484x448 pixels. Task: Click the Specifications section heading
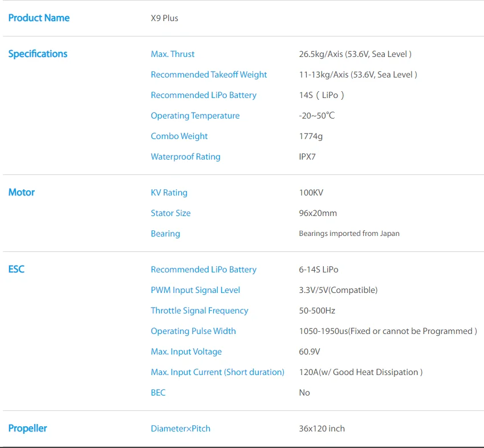(38, 54)
